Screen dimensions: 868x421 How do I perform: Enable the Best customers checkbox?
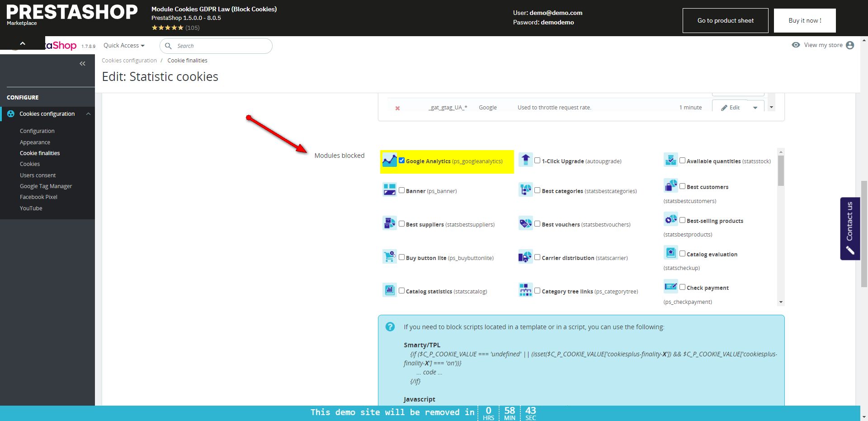(x=682, y=186)
